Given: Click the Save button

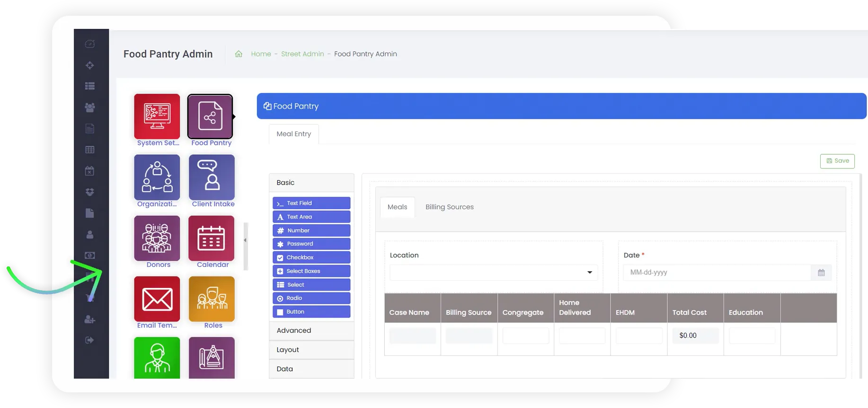Looking at the screenshot, I should [x=837, y=161].
